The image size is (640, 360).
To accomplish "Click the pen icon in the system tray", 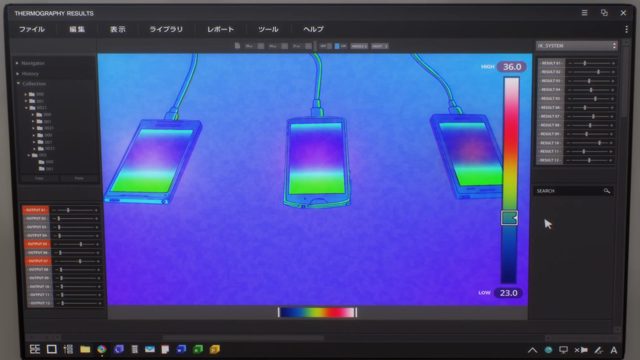I will [598, 350].
